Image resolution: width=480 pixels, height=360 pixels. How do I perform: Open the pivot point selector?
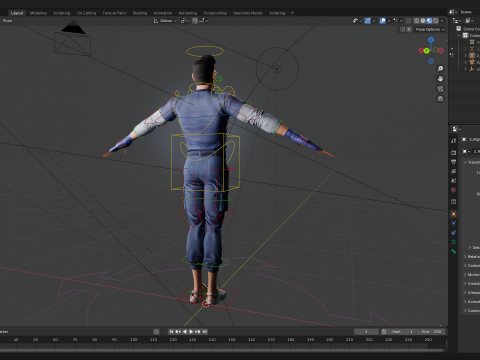pos(185,21)
